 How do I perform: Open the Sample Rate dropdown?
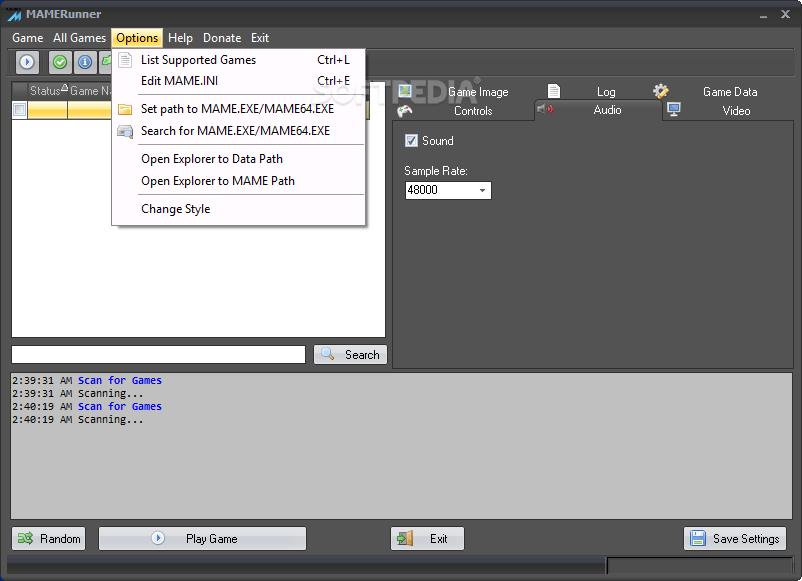tap(482, 190)
